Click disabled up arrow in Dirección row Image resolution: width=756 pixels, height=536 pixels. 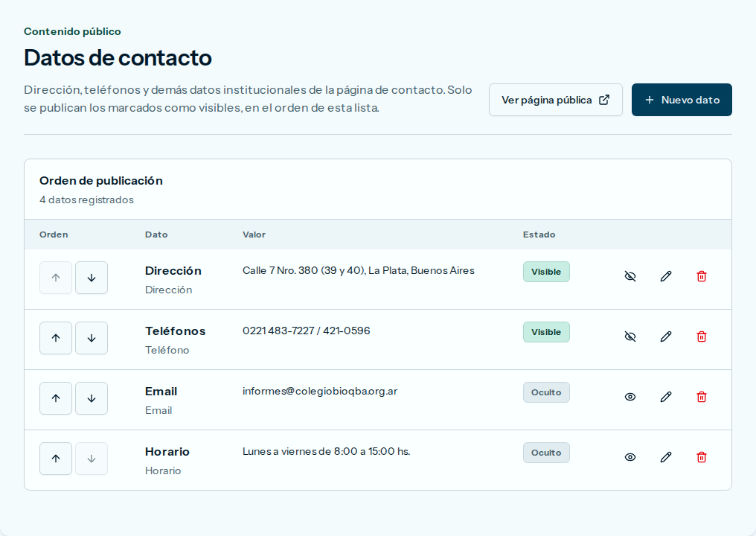coord(56,278)
